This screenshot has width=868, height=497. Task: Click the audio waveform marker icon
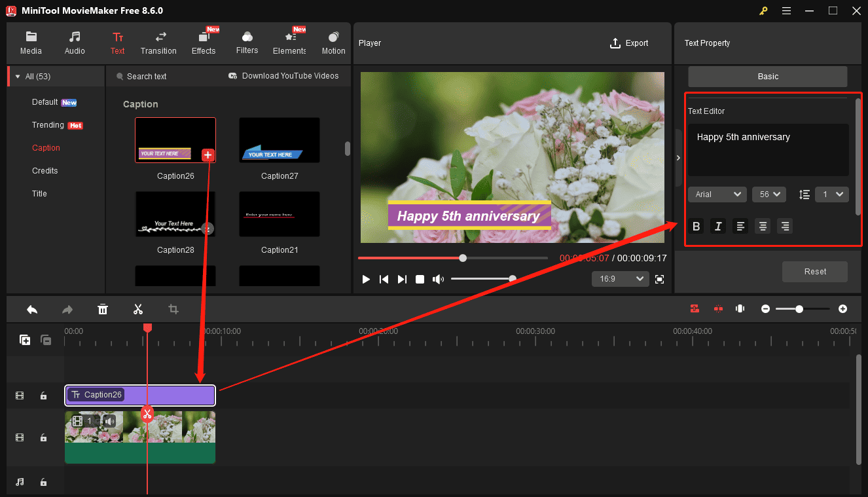(x=740, y=308)
